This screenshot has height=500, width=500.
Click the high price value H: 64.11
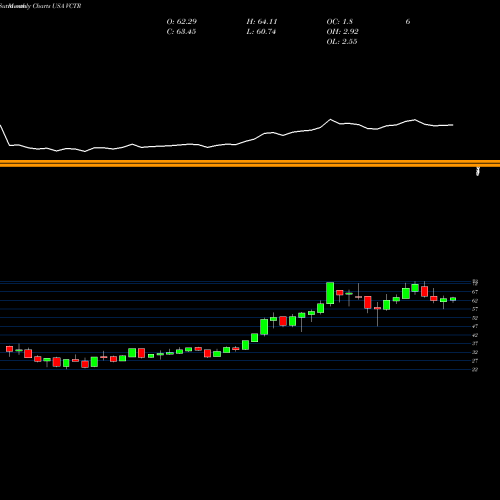[262, 22]
